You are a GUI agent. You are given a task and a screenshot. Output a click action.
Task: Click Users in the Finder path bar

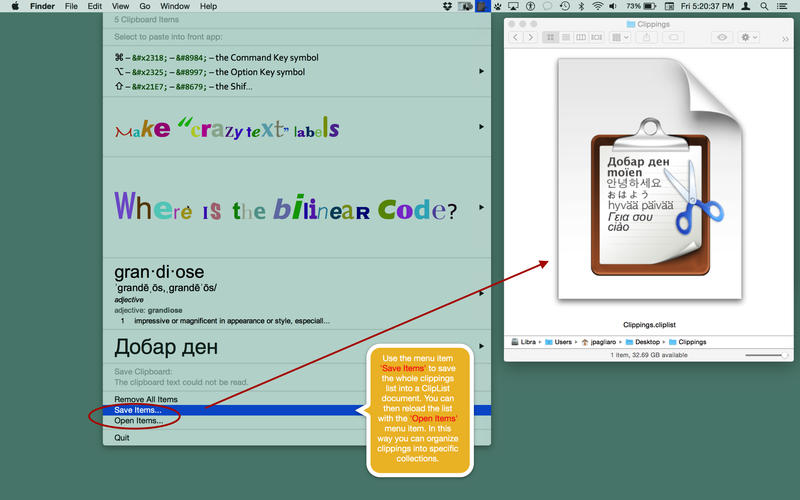coord(559,342)
